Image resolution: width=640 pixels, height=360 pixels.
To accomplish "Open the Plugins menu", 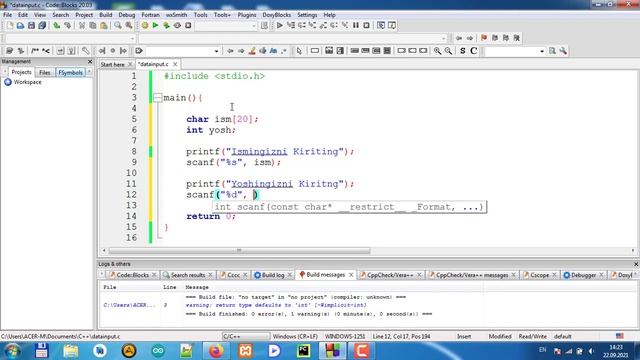I will pos(247,15).
